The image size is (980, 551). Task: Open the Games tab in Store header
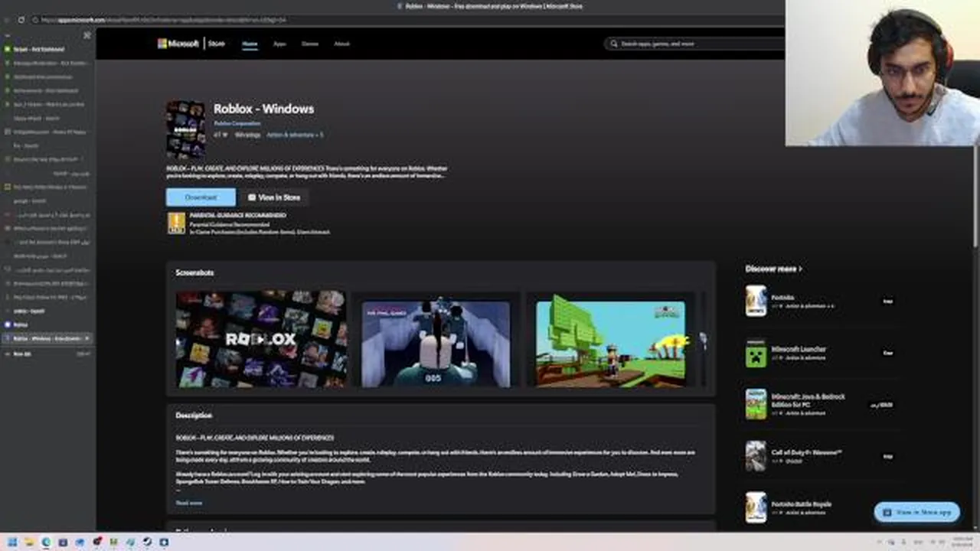click(309, 44)
